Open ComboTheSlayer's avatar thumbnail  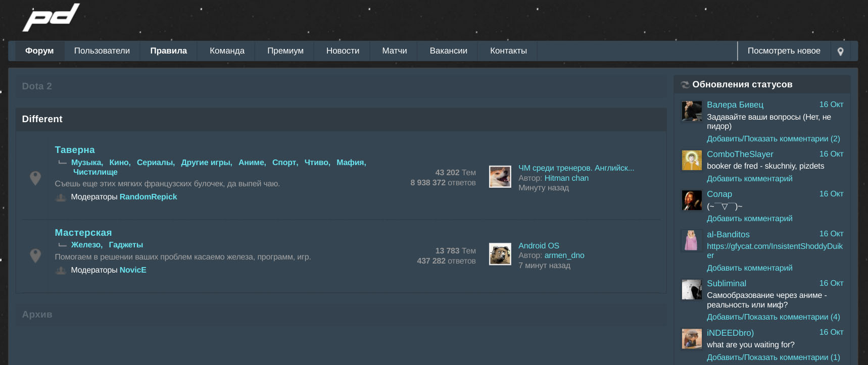pos(692,161)
